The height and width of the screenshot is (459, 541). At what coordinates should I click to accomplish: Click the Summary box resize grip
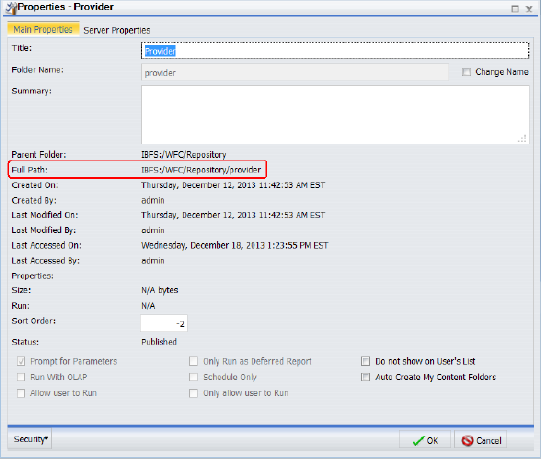pos(522,138)
